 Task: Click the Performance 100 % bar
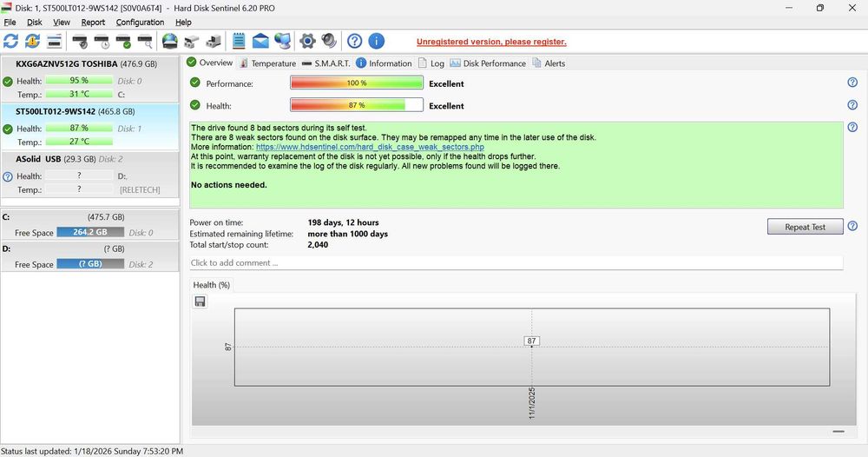357,83
